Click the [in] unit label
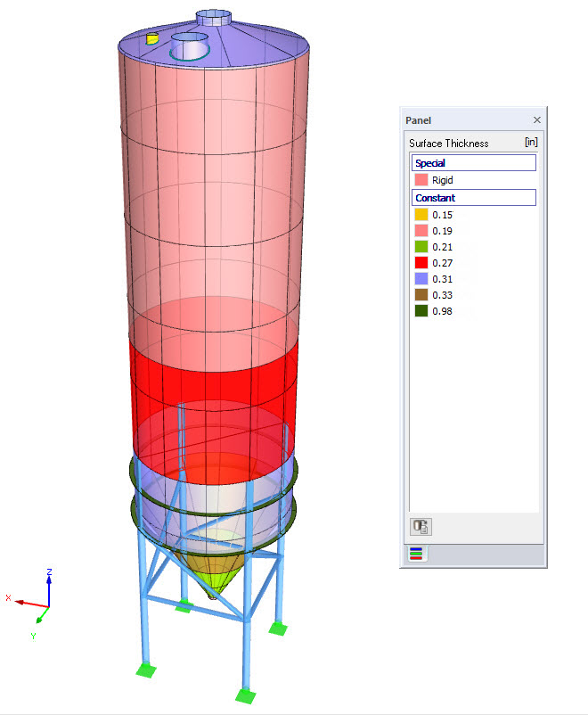This screenshot has width=588, height=715. 531,142
